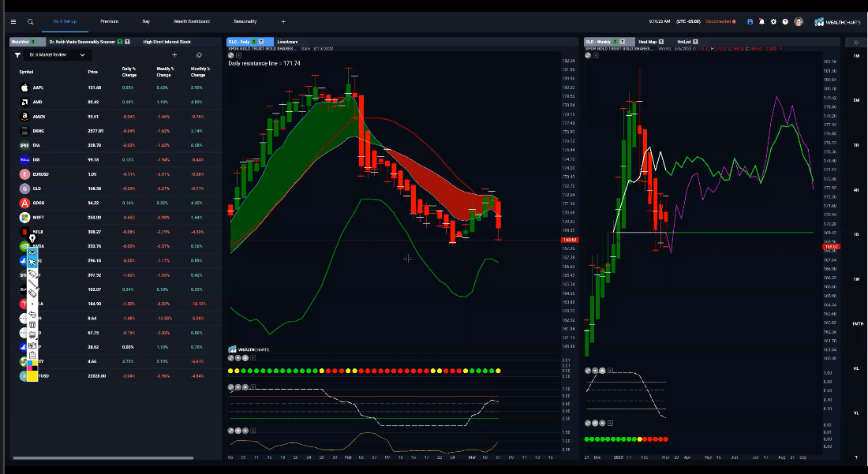Select the Dr. K Set up tab
This screenshot has width=868, height=474.
pyautogui.click(x=65, y=21)
